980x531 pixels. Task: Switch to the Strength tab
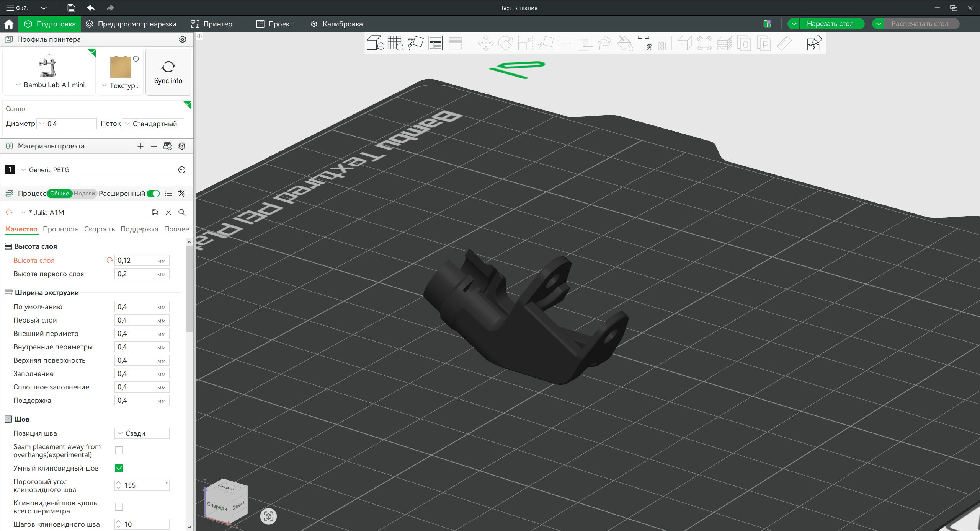tap(60, 229)
